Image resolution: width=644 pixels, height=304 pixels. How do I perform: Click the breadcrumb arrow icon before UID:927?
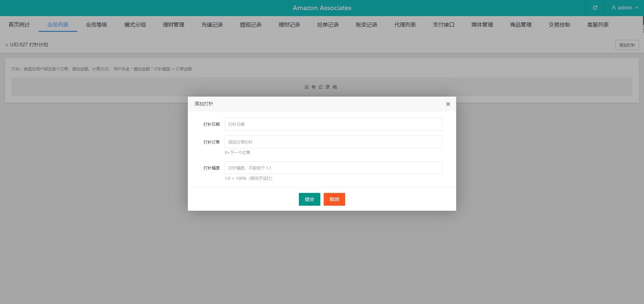[x=6, y=45]
